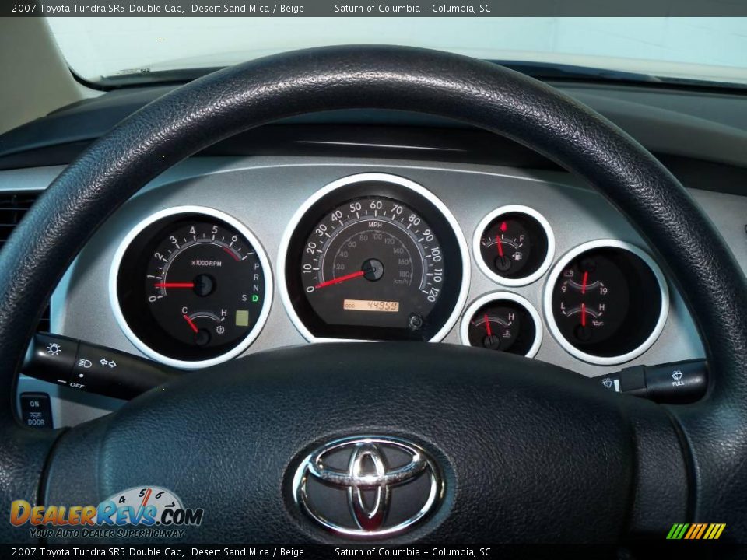The height and width of the screenshot is (560, 747).
Task: Click the P gear indicator letter
Action: click(256, 267)
